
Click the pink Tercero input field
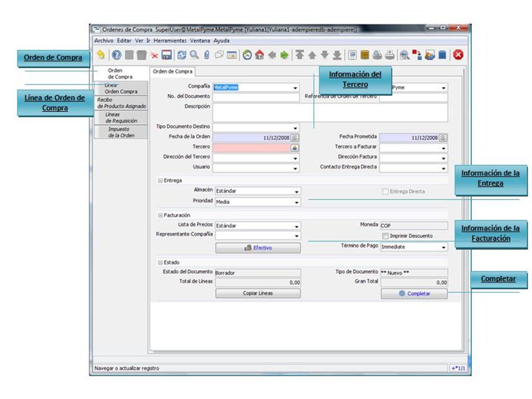(x=252, y=148)
